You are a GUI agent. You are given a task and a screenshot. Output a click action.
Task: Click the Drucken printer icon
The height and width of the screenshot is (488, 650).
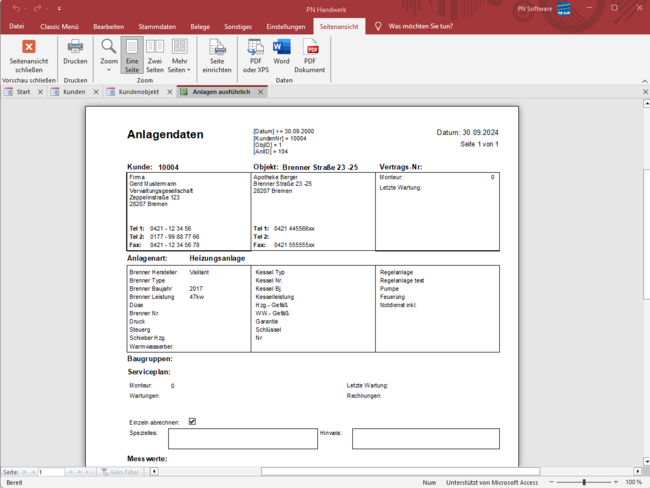coord(75,52)
